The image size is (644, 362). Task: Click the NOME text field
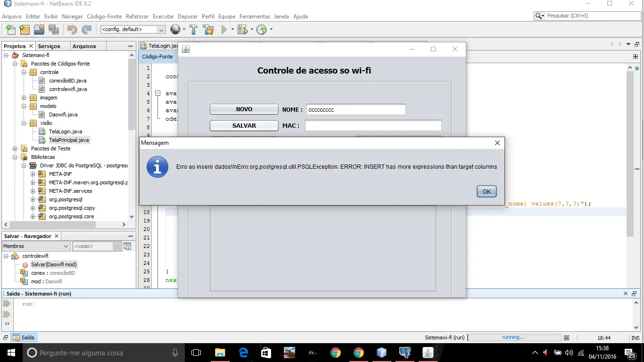pyautogui.click(x=356, y=109)
